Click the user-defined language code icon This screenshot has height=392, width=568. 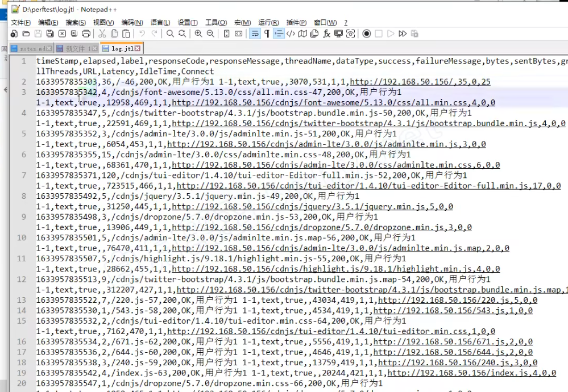tap(291, 34)
